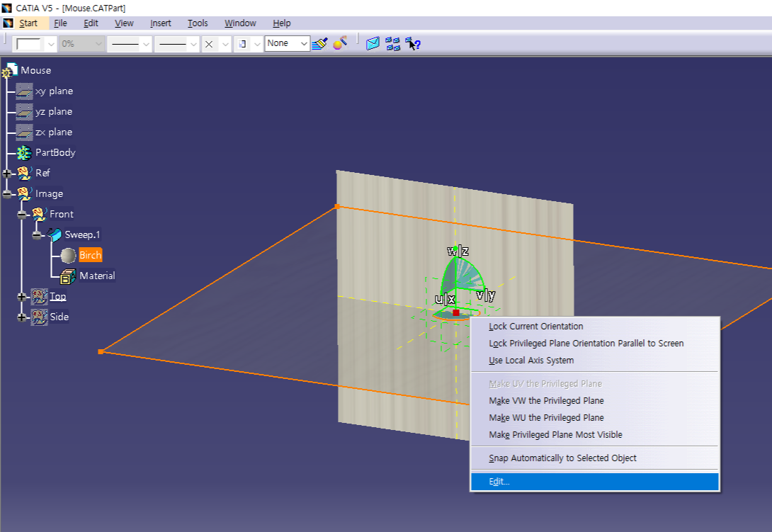
Task: Open the Help menu
Action: [x=282, y=23]
